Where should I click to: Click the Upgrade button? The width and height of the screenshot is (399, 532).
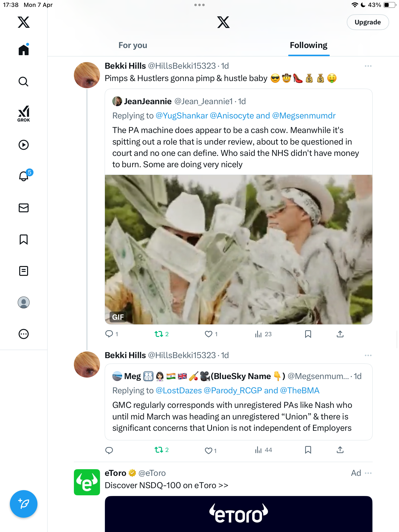(368, 22)
